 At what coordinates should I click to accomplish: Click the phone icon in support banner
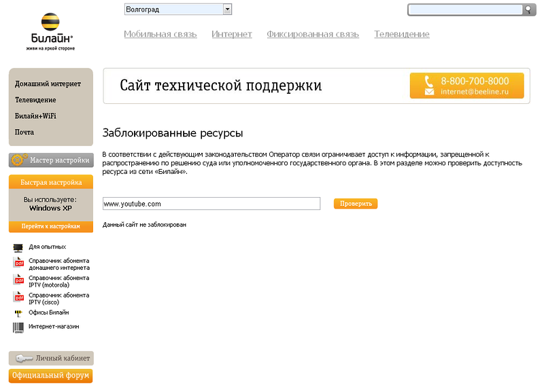tap(429, 82)
